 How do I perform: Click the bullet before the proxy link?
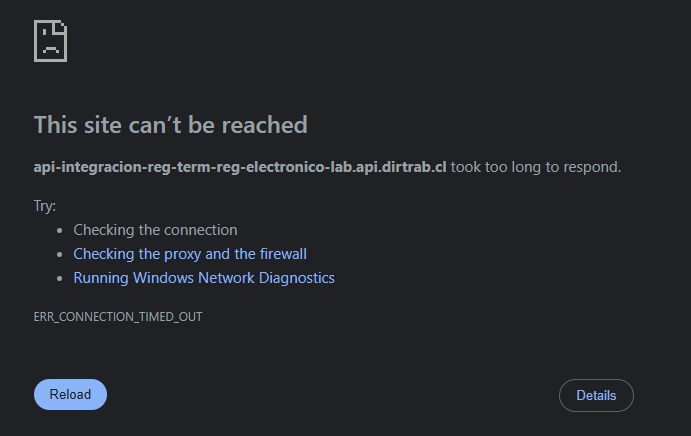[60, 254]
